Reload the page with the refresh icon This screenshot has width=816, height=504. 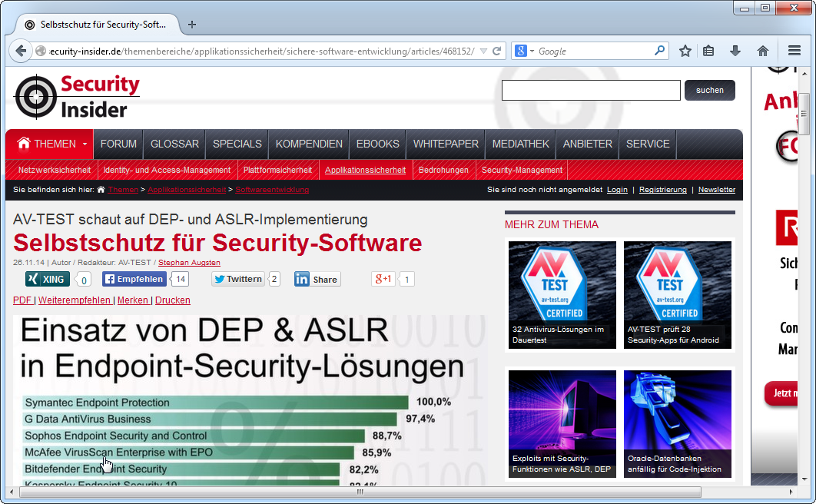497,51
